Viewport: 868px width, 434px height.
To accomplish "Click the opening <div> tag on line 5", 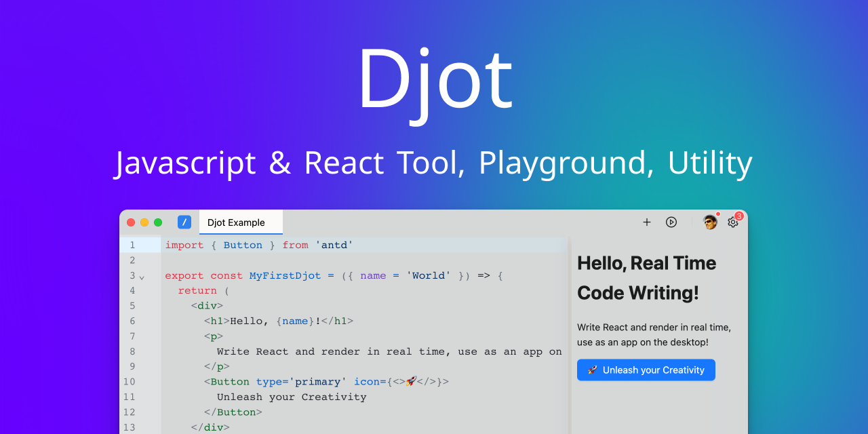I will [207, 307].
